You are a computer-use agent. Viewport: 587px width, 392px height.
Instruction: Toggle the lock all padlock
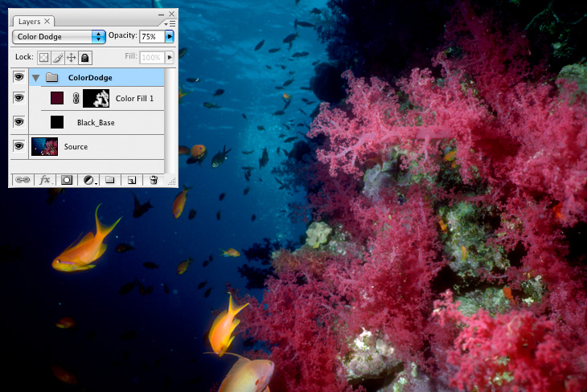pyautogui.click(x=84, y=58)
